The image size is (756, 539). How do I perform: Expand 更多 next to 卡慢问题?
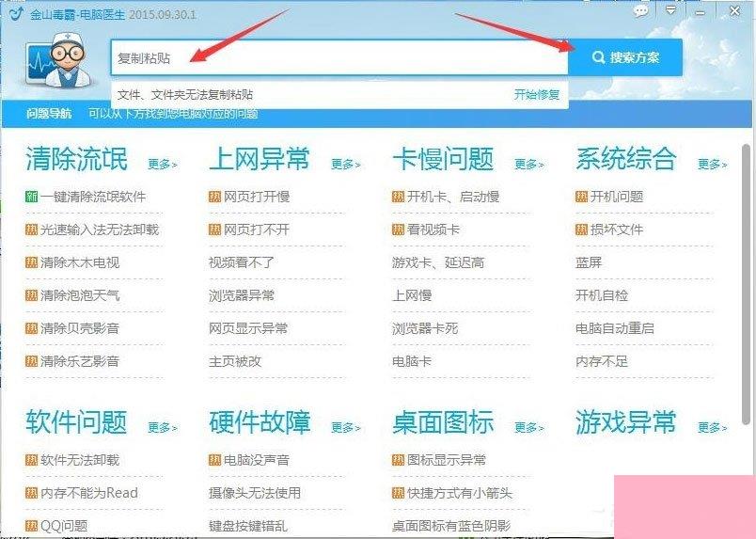[x=528, y=164]
